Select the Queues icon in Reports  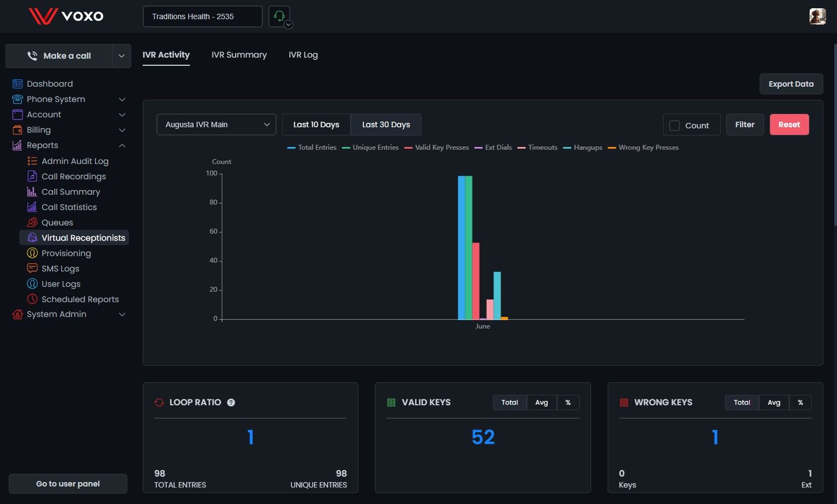[x=32, y=222]
